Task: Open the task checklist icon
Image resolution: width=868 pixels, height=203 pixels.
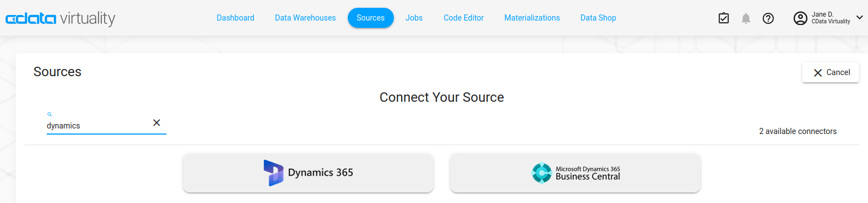Action: click(723, 18)
